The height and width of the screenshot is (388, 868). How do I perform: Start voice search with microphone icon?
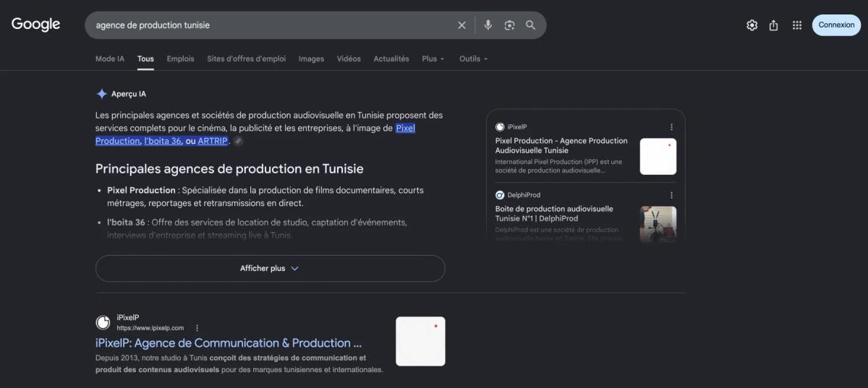click(488, 25)
